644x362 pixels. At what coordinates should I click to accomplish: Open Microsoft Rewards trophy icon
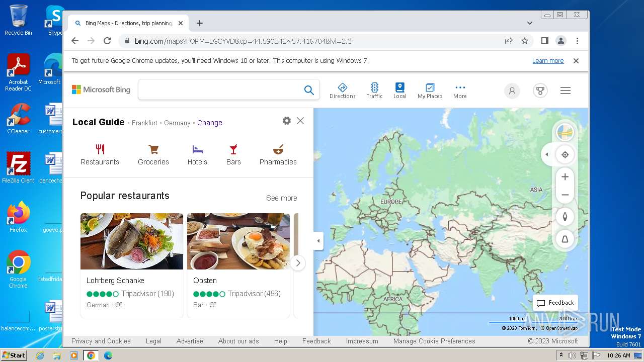point(540,90)
